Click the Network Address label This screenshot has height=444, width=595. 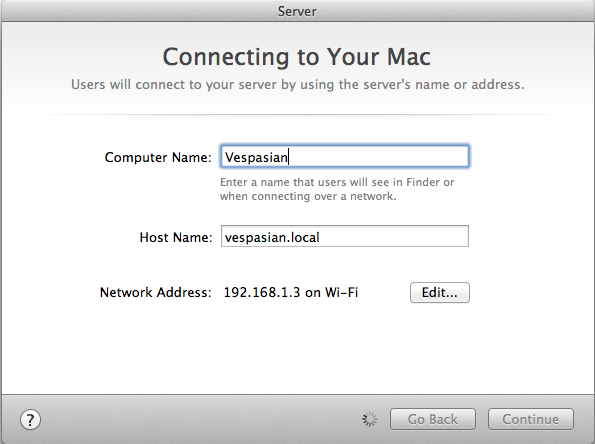pos(156,293)
